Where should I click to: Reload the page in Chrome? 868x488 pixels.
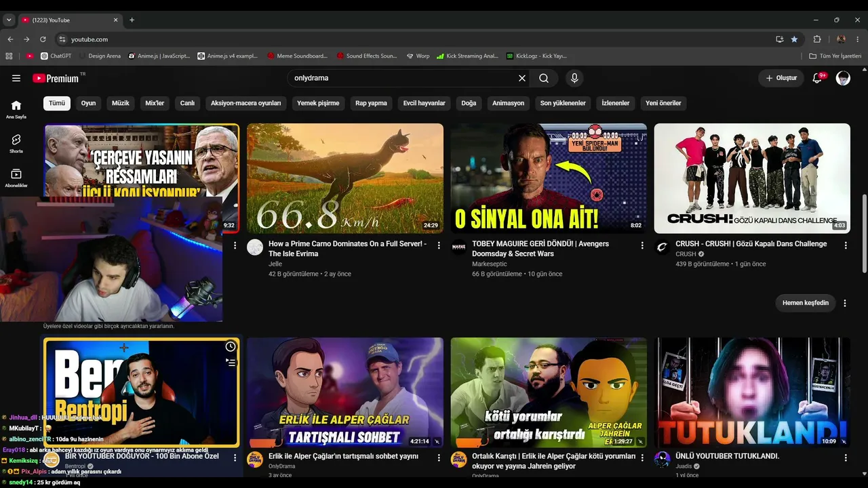pos(43,39)
